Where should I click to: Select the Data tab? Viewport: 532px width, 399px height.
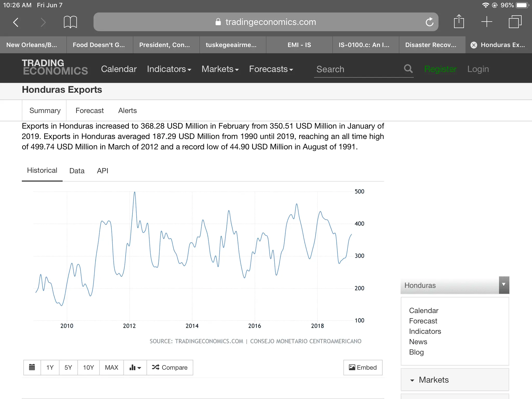[x=77, y=171]
